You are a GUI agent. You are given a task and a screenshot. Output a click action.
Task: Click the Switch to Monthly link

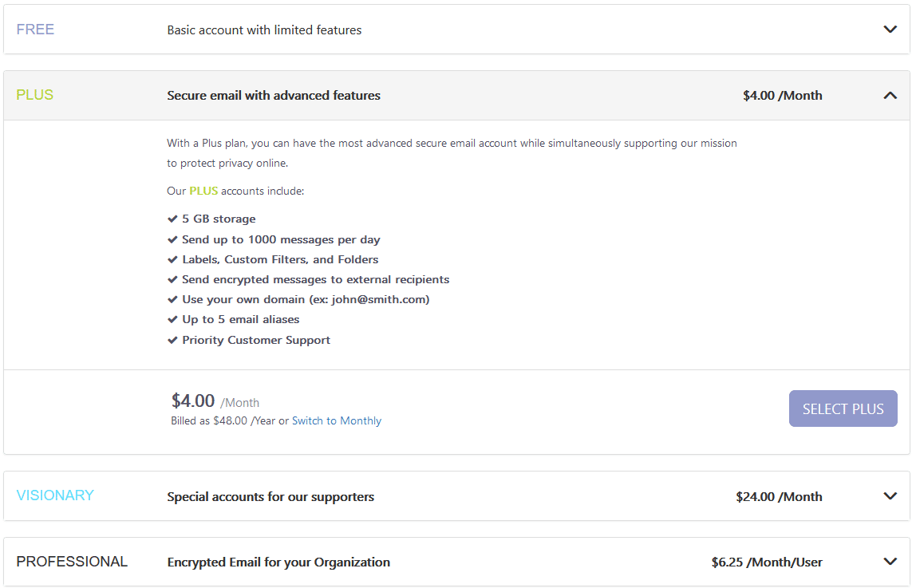pos(336,420)
